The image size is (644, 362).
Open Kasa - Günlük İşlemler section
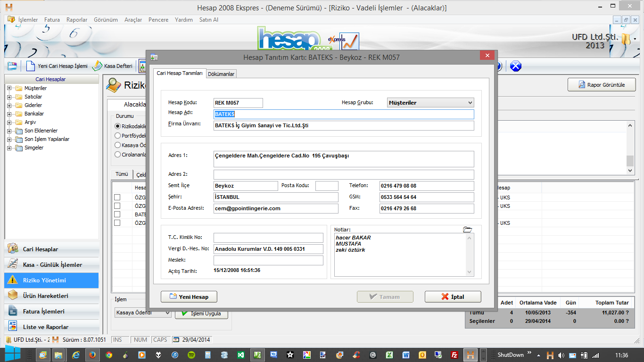click(52, 265)
